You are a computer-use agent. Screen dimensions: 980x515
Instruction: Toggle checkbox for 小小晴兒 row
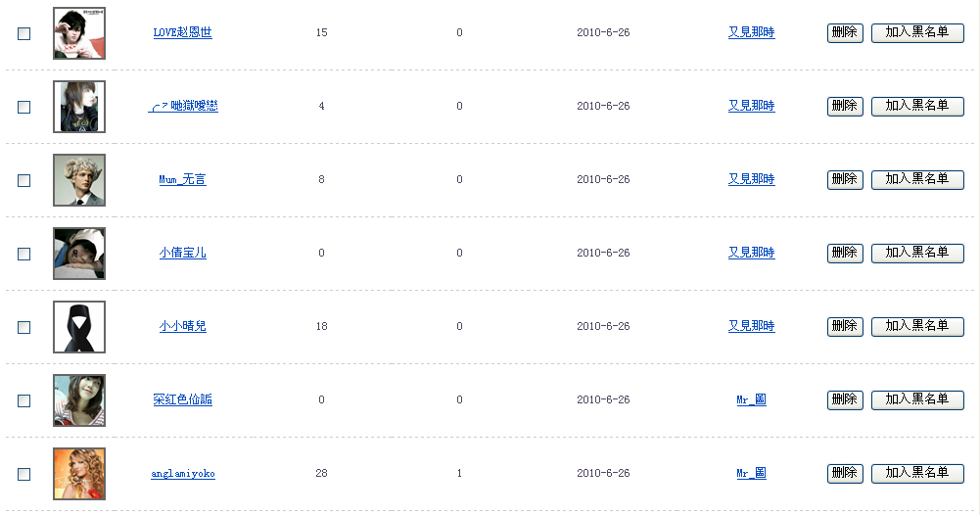[24, 327]
